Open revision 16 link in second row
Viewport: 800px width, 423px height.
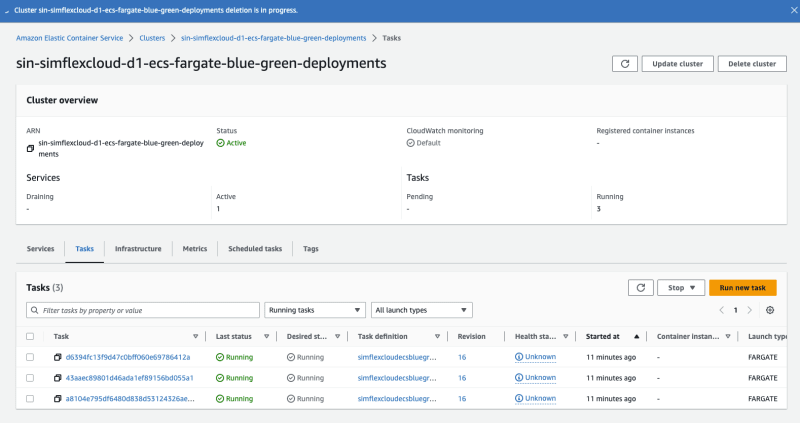pyautogui.click(x=462, y=378)
